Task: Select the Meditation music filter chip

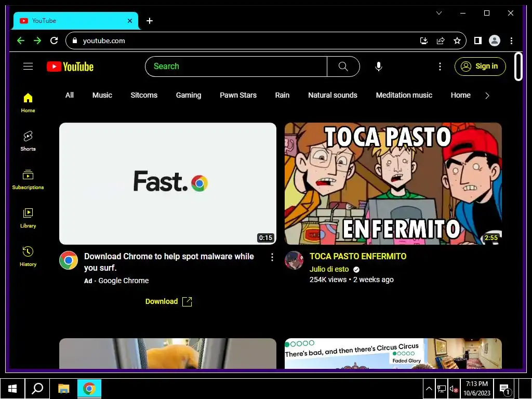Action: tap(404, 96)
